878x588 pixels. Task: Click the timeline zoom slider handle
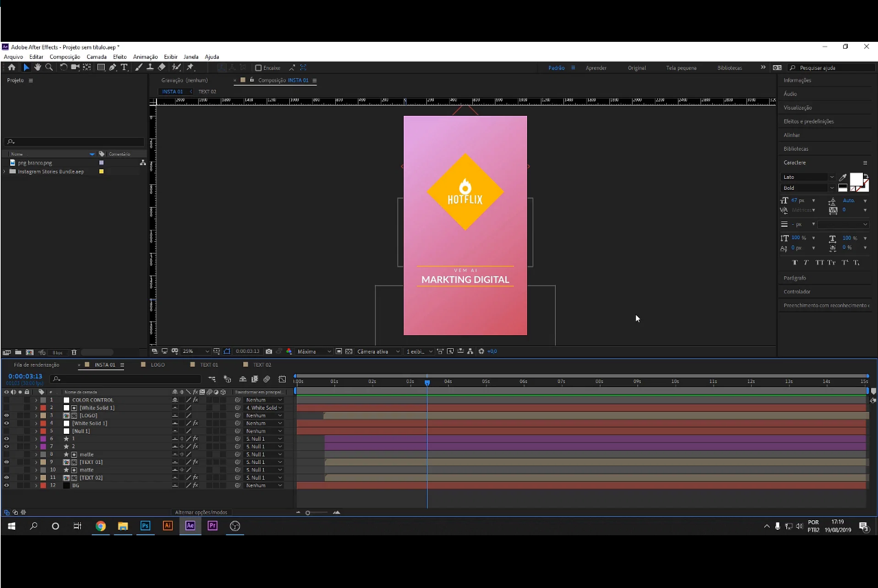click(x=308, y=513)
